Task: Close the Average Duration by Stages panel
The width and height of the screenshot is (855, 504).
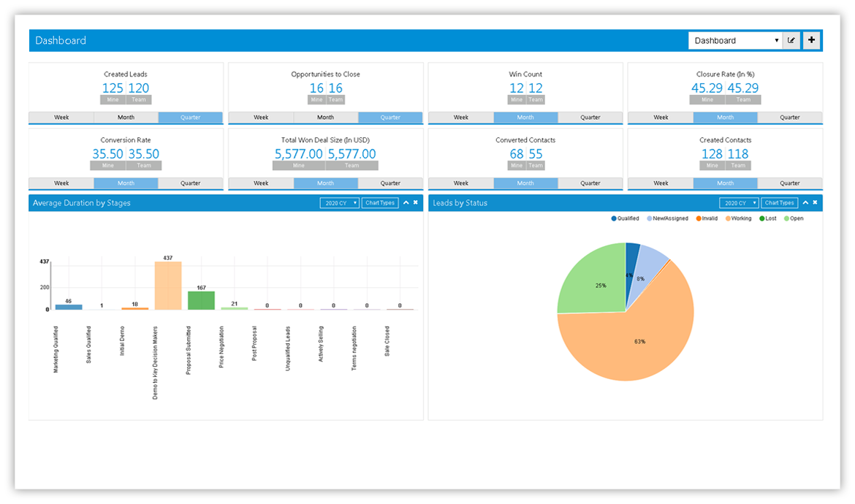Action: point(415,203)
